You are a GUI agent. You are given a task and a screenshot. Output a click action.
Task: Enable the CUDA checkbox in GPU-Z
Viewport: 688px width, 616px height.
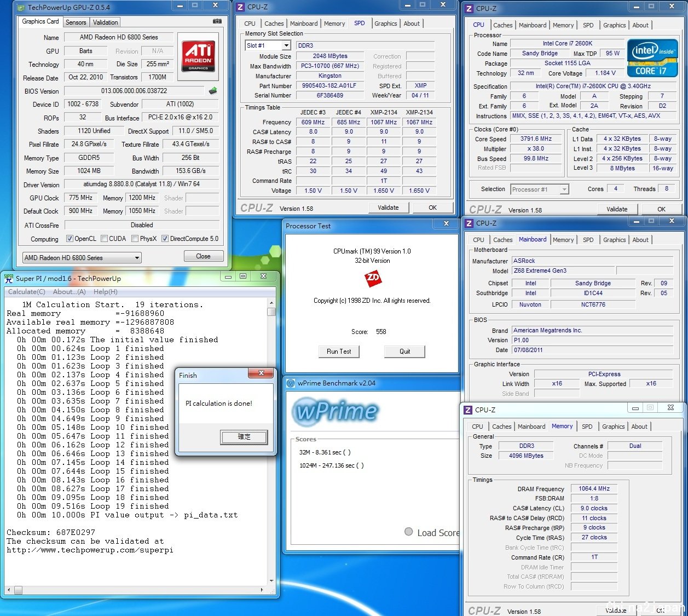pos(104,239)
